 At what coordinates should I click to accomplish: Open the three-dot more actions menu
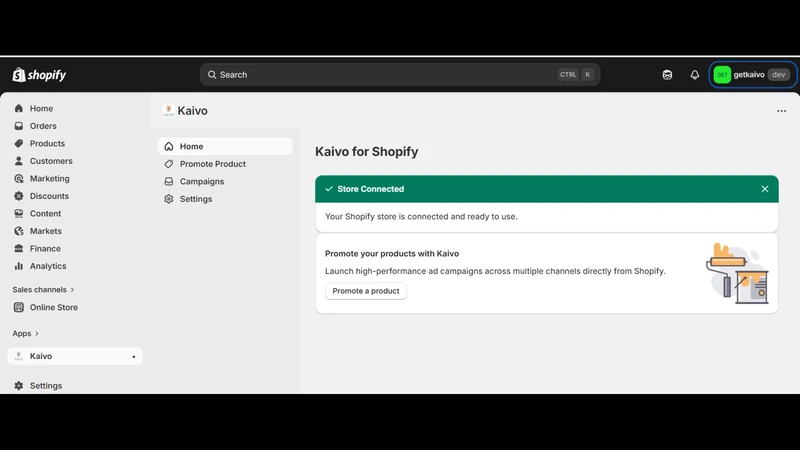click(x=781, y=111)
